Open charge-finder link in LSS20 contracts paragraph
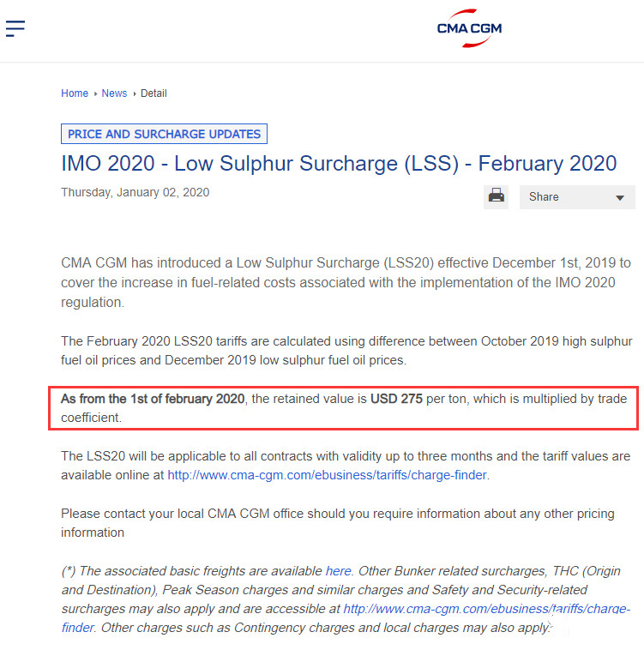 [327, 474]
